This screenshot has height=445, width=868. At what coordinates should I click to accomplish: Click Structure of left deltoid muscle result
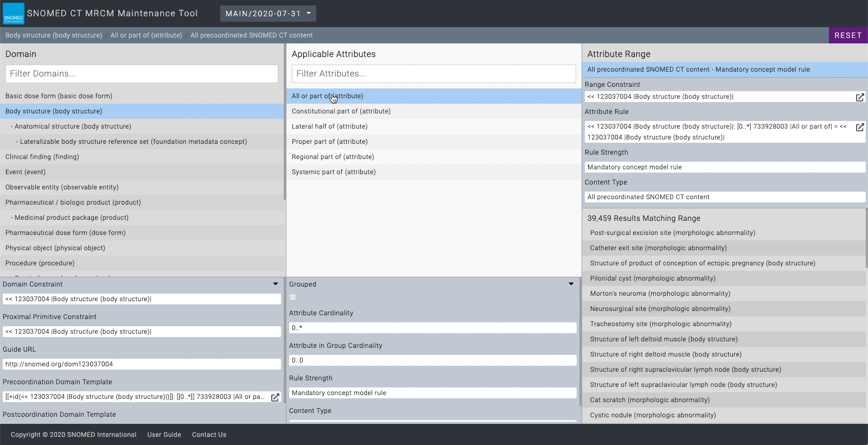724,339
